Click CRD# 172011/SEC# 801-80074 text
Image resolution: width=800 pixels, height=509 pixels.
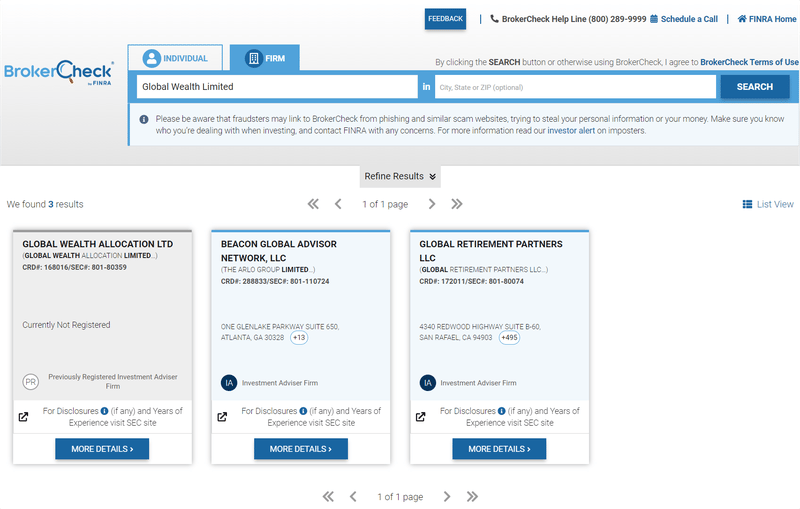tap(471, 281)
